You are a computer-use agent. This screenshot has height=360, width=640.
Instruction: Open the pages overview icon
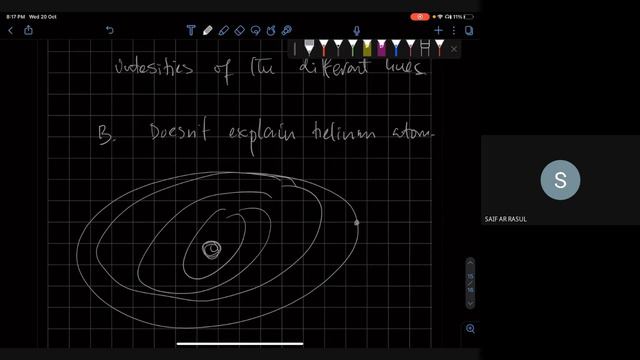pos(469,30)
